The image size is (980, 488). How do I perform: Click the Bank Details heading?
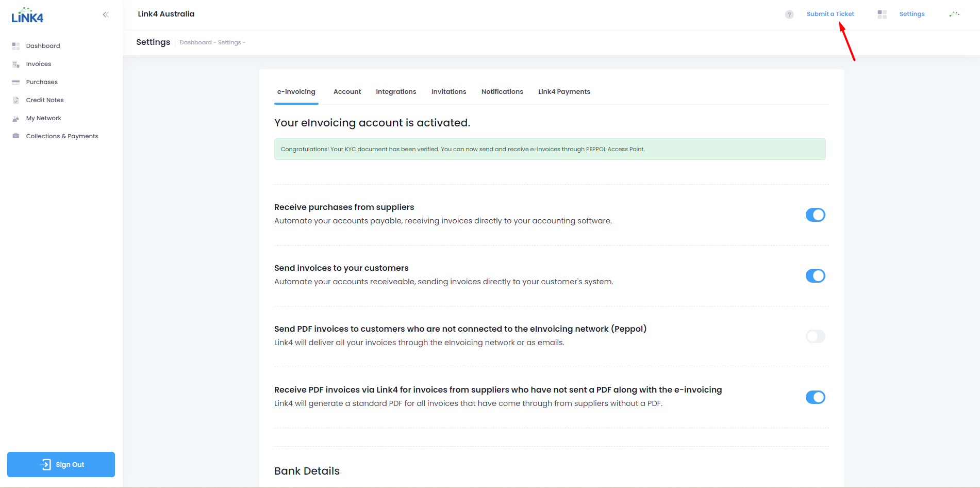coord(307,471)
